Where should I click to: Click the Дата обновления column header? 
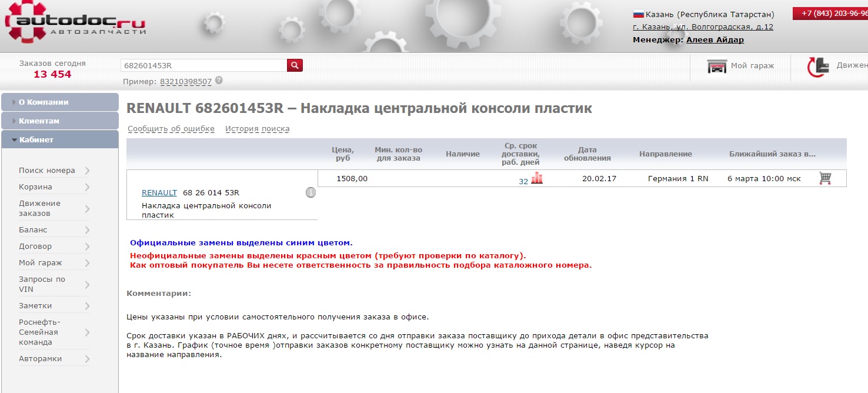[x=587, y=154]
